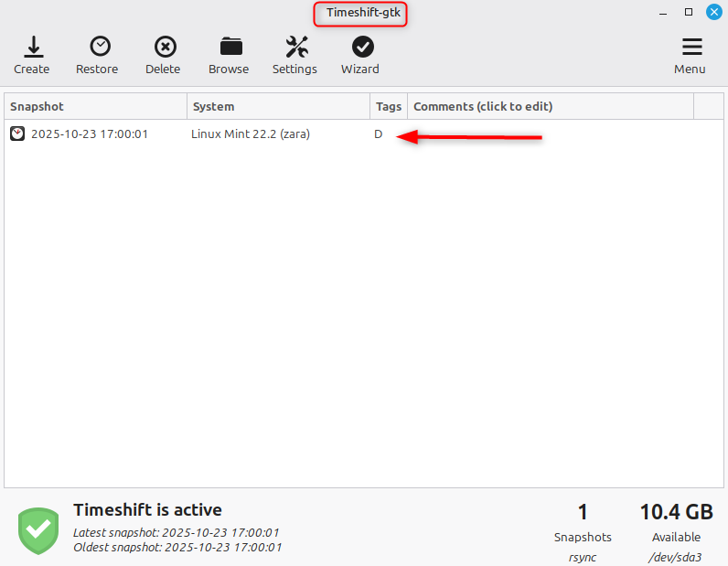
Task: Maximize the Timeshift window
Action: pos(689,13)
